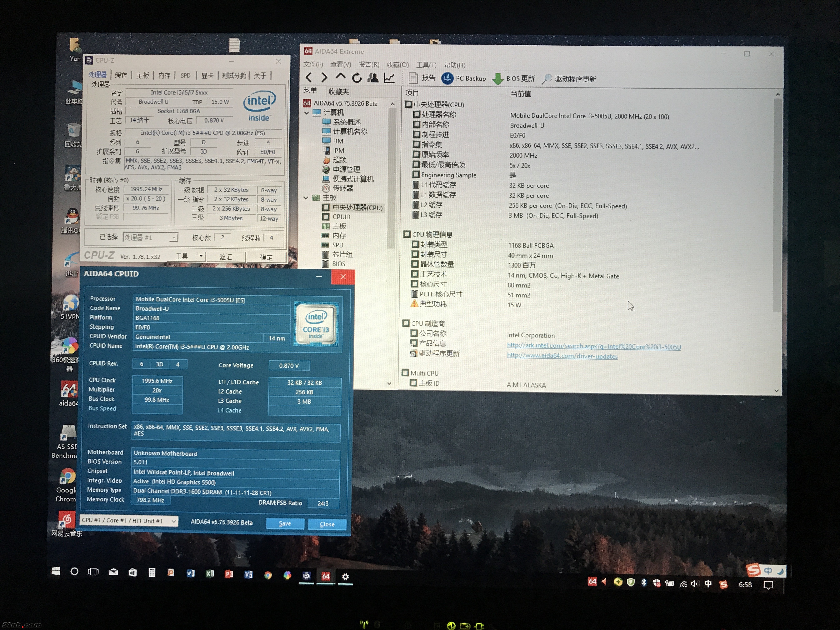Go forward using AIDA64 forward arrow
This screenshot has width=840, height=630.
[324, 78]
